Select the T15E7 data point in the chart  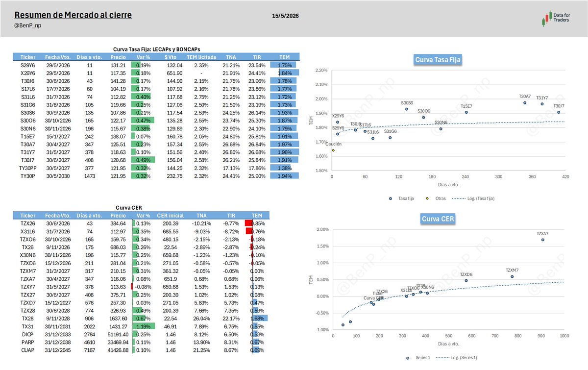pyautogui.click(x=466, y=112)
